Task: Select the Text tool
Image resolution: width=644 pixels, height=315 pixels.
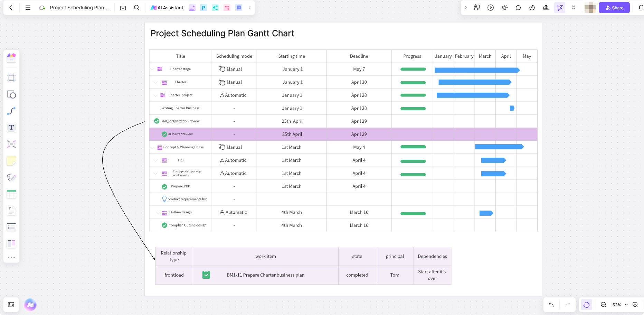Action: tap(11, 128)
